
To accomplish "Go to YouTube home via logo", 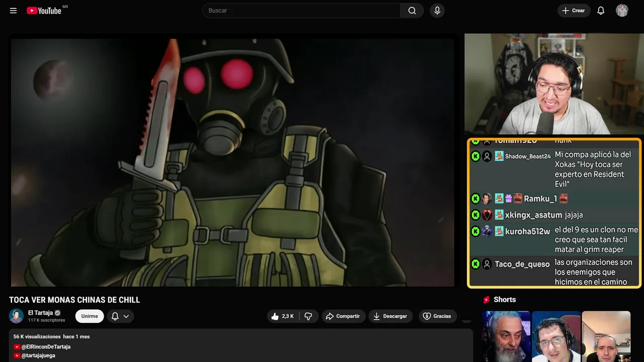I will [x=44, y=11].
